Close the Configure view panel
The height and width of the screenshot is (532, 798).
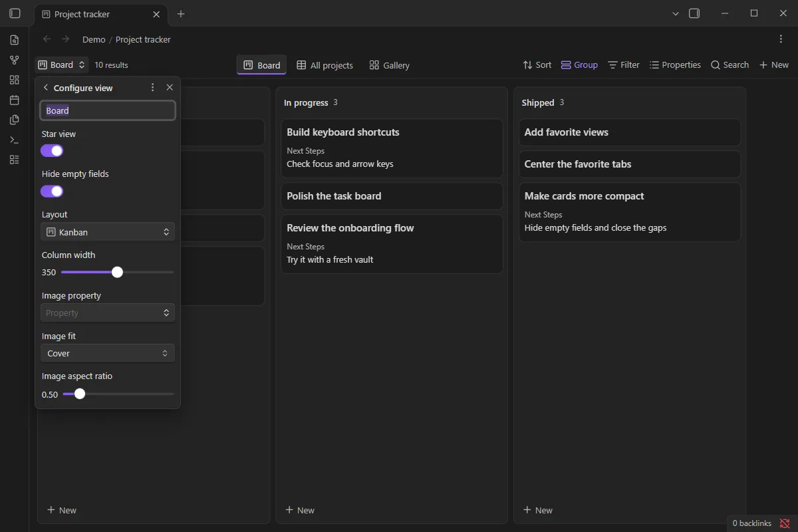point(170,87)
